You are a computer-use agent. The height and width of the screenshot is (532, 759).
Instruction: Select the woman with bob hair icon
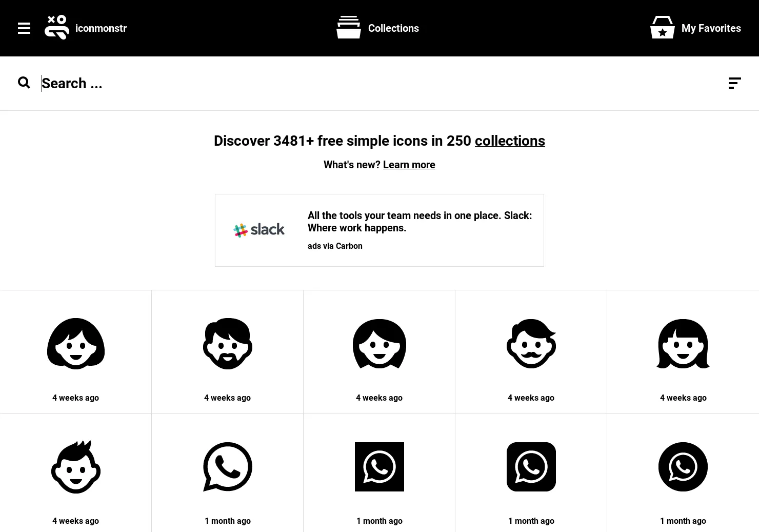[x=76, y=344]
